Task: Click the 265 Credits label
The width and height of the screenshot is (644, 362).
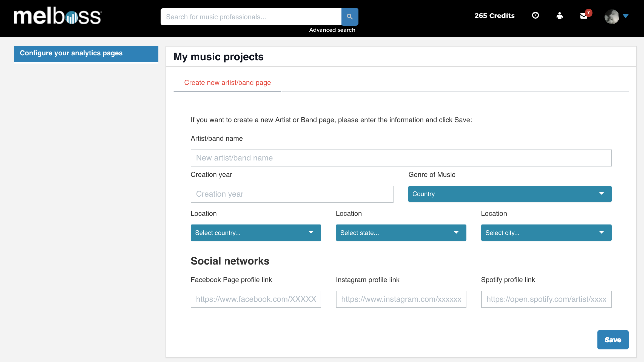Action: pyautogui.click(x=494, y=16)
